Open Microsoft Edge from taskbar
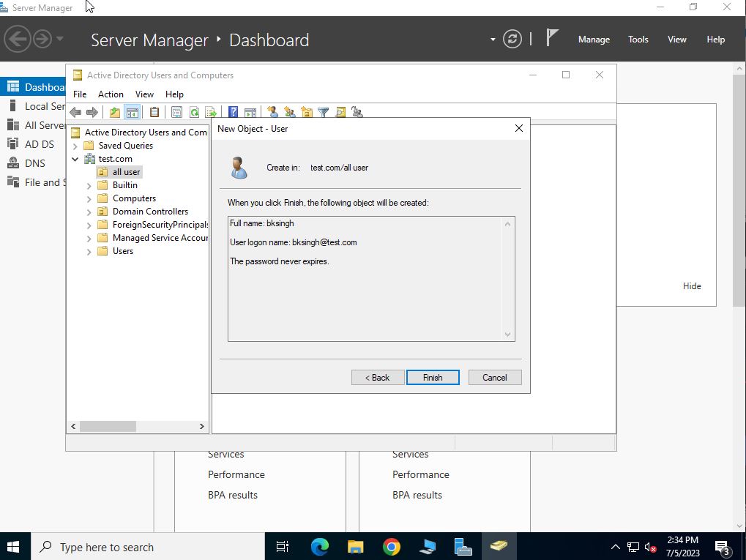 click(x=320, y=547)
